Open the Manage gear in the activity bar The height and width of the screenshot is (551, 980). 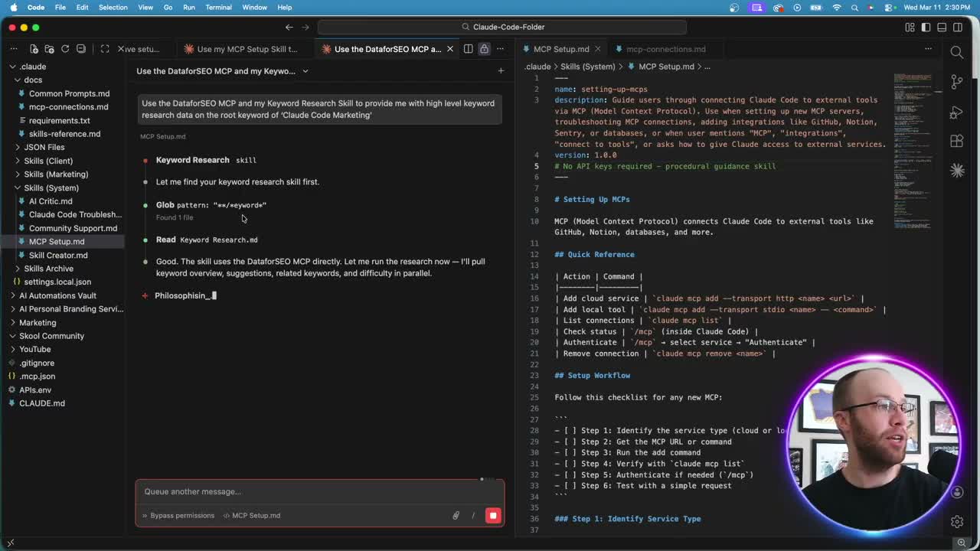[957, 522]
